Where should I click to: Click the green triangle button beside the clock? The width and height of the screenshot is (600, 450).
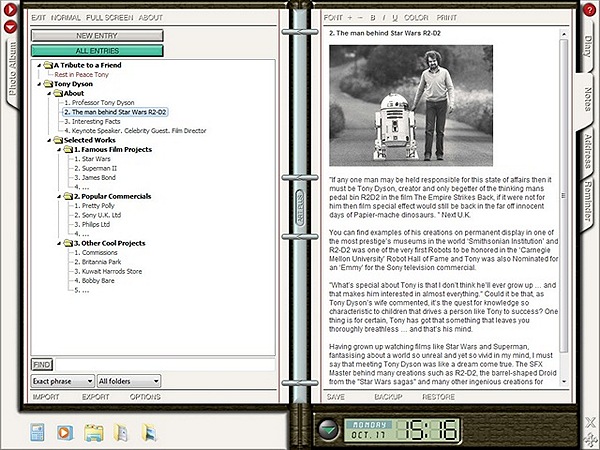328,429
